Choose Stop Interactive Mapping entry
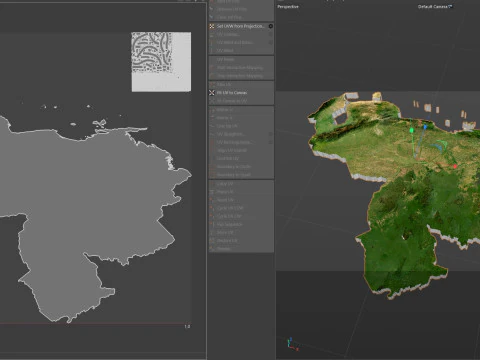480x360 pixels. [x=241, y=76]
